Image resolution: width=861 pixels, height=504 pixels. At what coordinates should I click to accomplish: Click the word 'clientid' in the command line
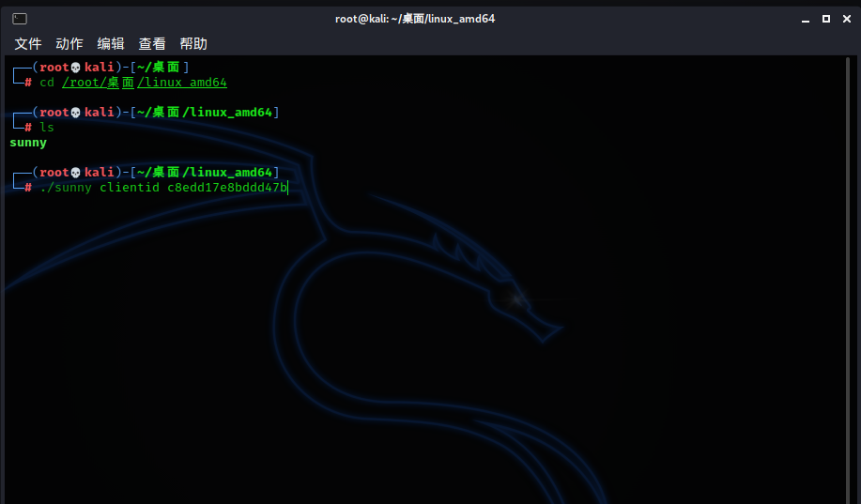click(x=130, y=188)
